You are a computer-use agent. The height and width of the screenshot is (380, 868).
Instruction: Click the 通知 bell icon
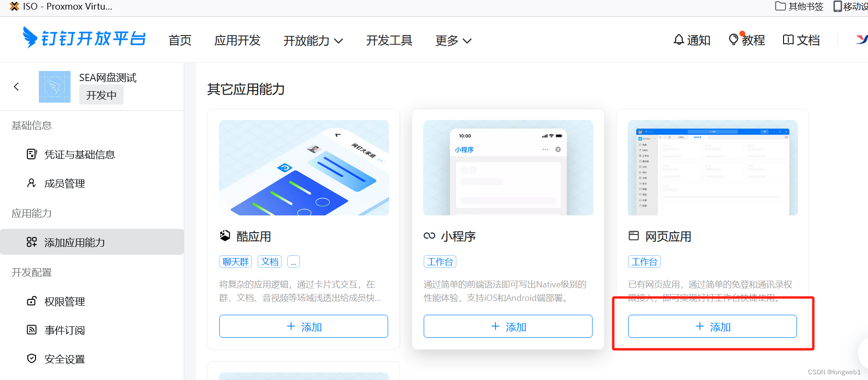678,40
